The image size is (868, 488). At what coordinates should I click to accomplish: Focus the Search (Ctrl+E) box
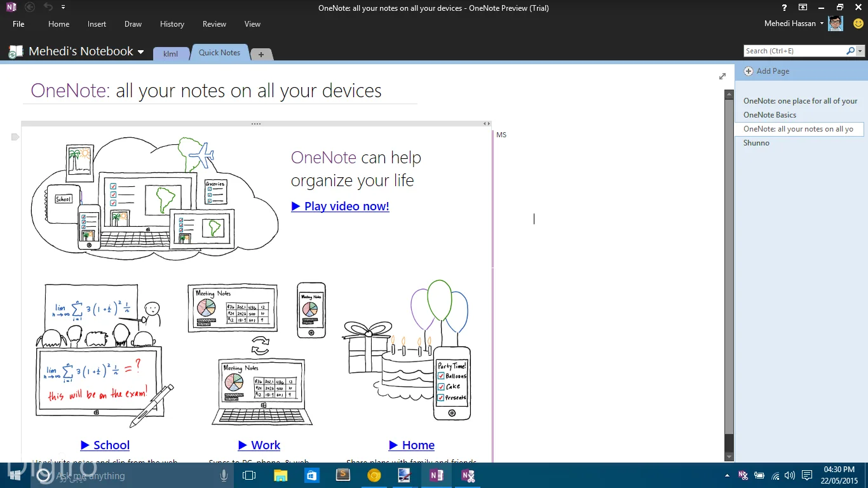coord(794,51)
